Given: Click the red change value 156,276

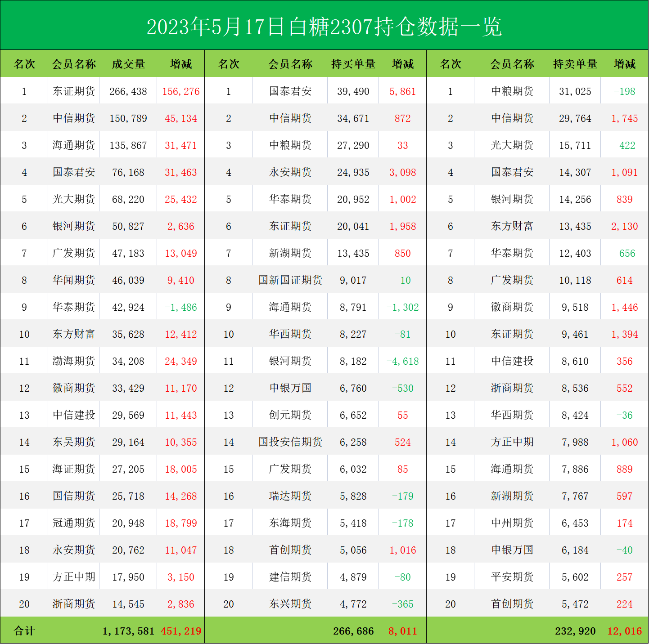Looking at the screenshot, I should [181, 91].
